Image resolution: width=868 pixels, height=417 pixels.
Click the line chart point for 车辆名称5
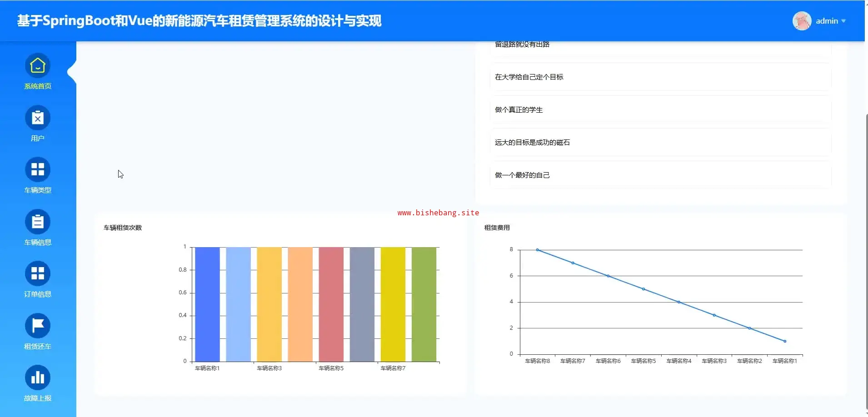pos(644,289)
